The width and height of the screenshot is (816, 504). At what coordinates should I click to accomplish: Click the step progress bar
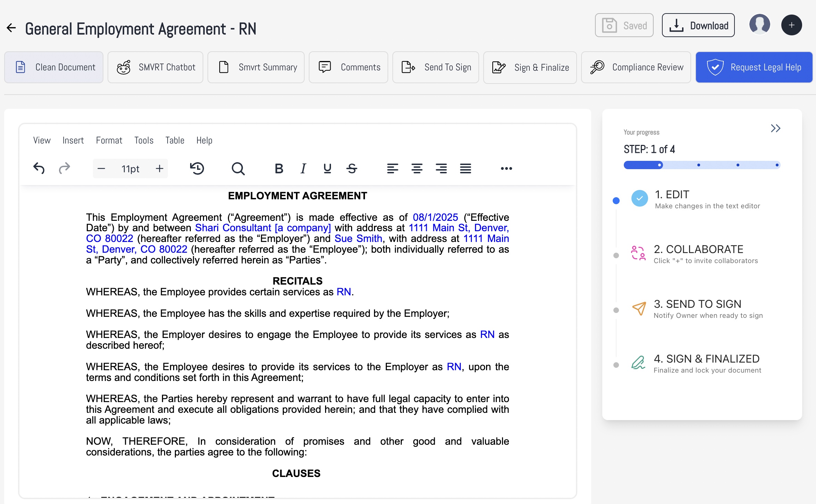click(702, 165)
